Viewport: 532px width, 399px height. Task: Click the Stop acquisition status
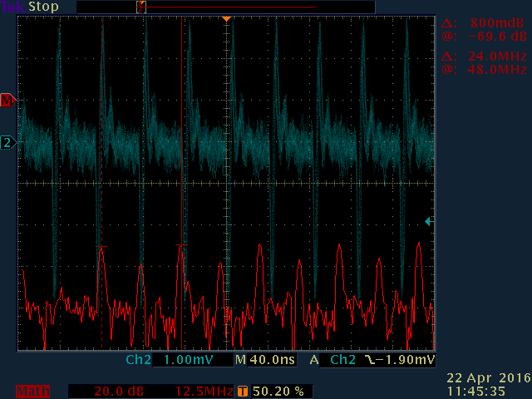(43, 7)
